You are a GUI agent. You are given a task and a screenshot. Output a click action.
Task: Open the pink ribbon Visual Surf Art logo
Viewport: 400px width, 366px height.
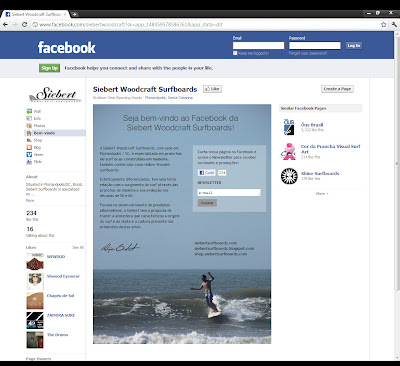coord(289,152)
